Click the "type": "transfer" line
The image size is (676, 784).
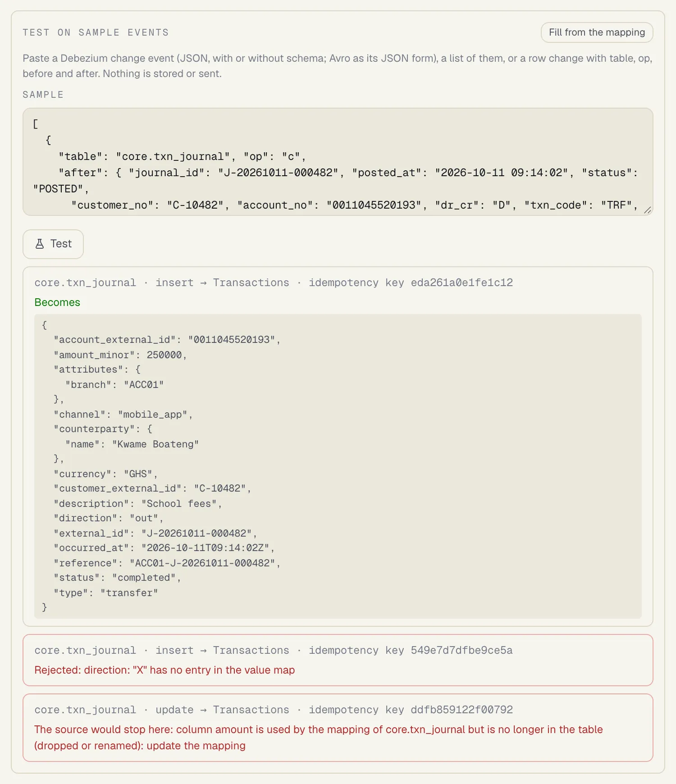pyautogui.click(x=106, y=593)
